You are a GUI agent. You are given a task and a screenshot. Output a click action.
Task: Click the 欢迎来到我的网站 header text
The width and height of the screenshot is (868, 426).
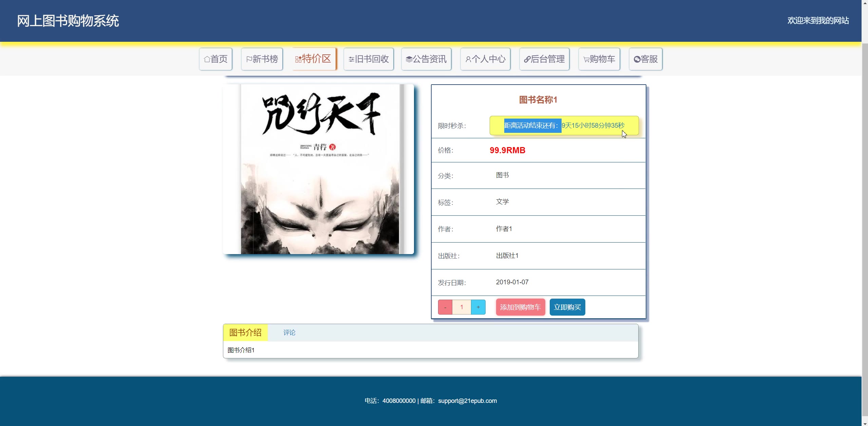pos(818,20)
